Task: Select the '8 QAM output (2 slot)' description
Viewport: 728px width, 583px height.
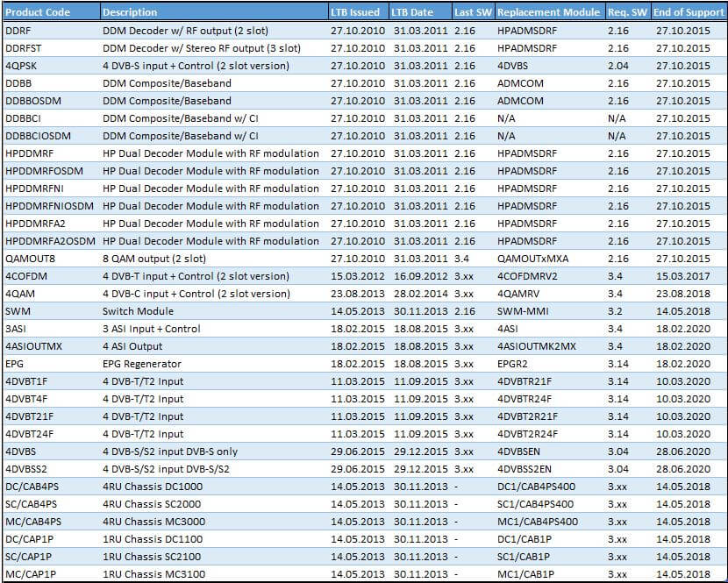Action: pos(154,259)
